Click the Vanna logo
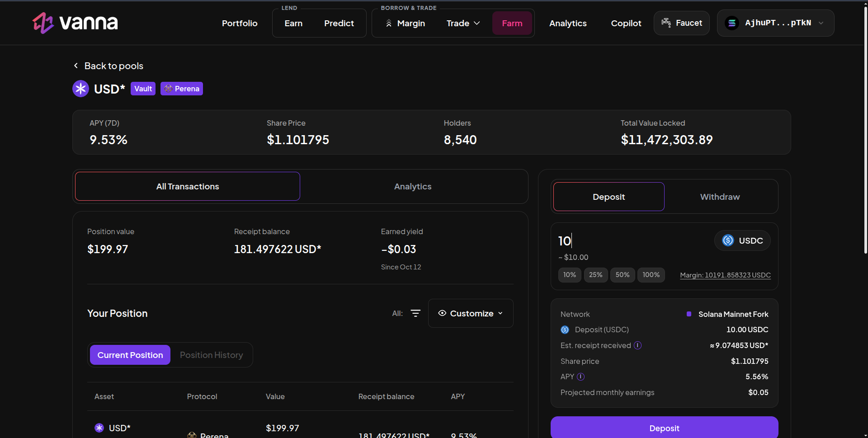868x438 pixels. click(75, 23)
